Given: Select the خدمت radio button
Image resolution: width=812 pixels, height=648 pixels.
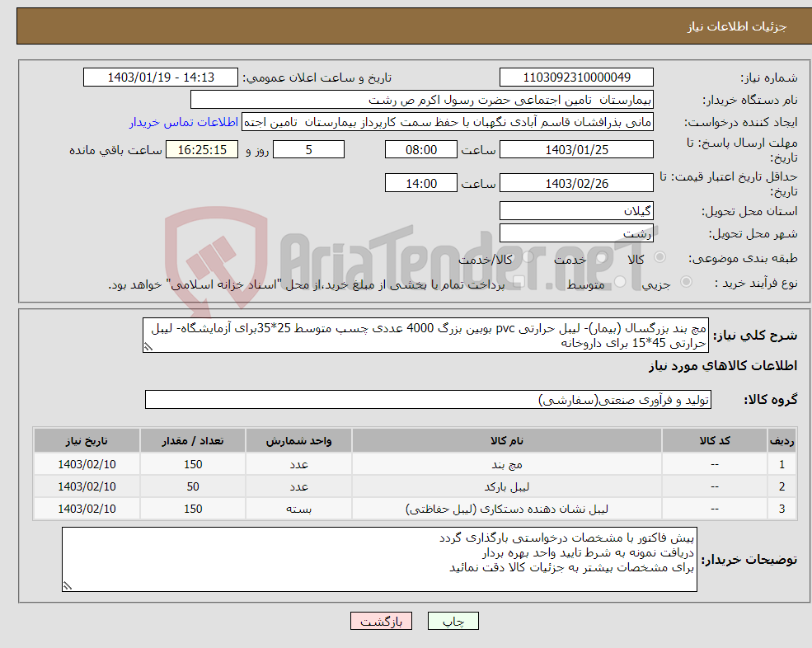Looking at the screenshot, I should [x=602, y=257].
